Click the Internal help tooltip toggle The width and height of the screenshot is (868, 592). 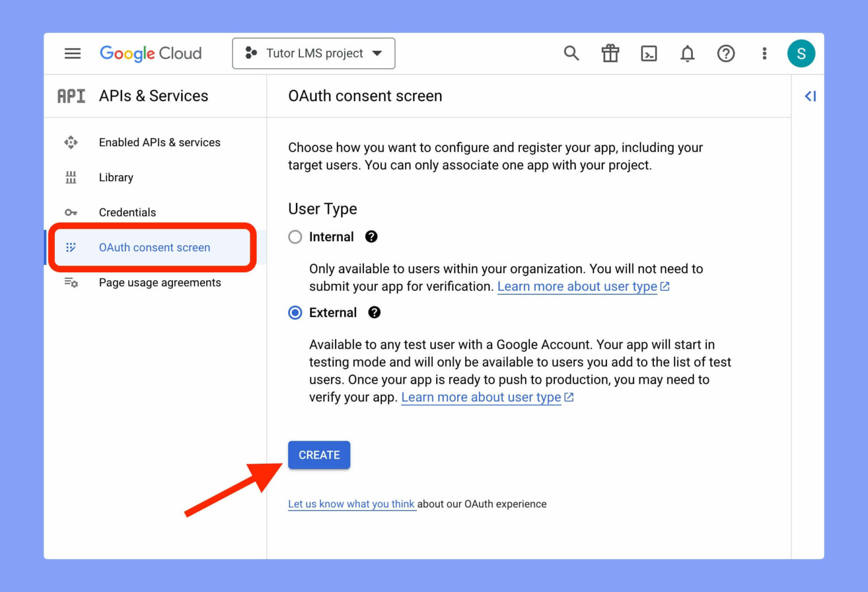click(x=371, y=237)
